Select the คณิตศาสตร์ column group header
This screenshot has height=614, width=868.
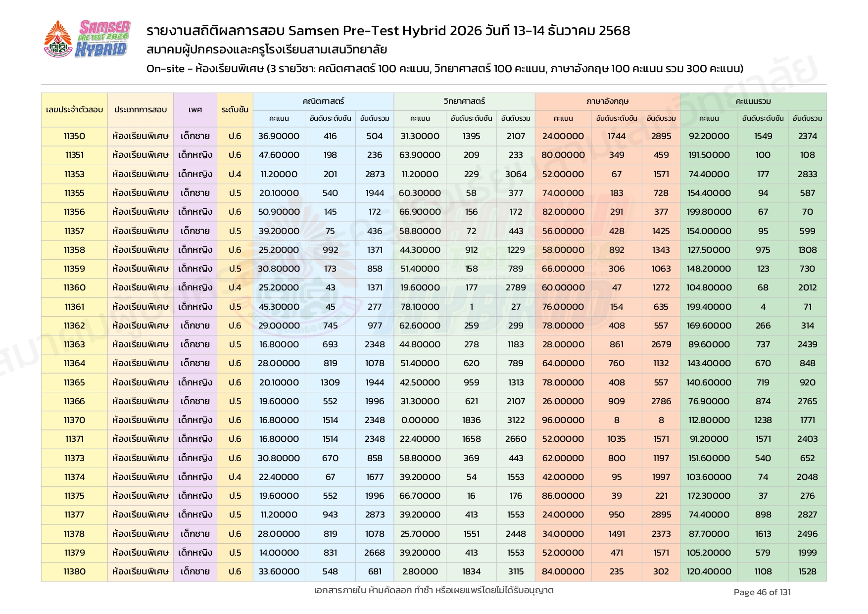click(x=323, y=101)
